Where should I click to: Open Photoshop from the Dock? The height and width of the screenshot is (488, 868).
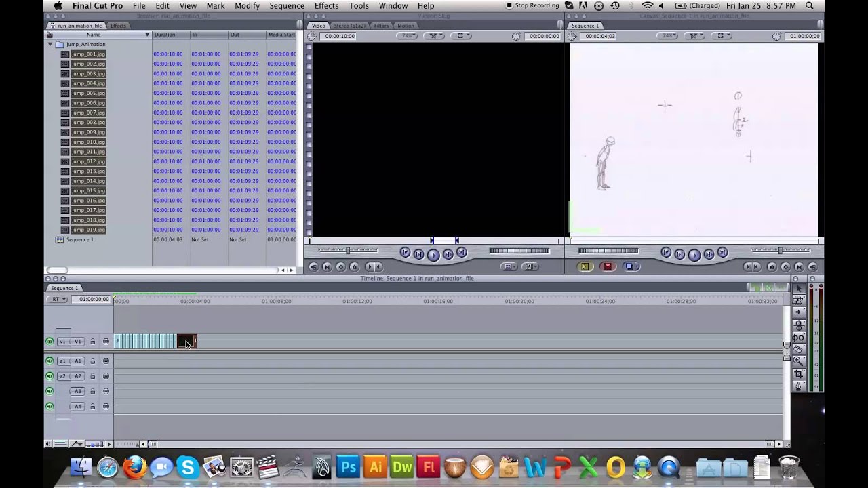(349, 467)
